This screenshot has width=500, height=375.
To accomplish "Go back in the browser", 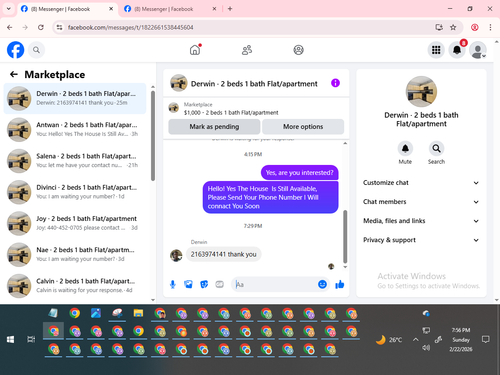I will point(10,27).
